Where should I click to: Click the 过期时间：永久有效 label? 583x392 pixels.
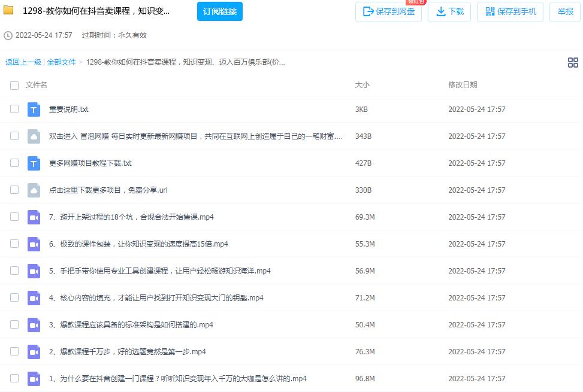point(114,35)
